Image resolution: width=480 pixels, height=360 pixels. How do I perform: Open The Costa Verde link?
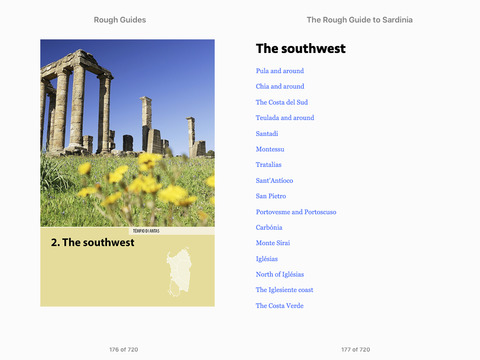click(x=279, y=306)
